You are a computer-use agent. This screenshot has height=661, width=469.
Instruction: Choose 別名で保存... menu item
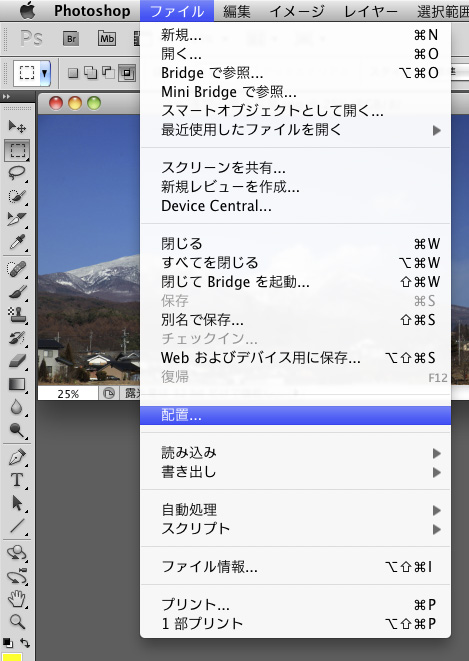coord(295,320)
